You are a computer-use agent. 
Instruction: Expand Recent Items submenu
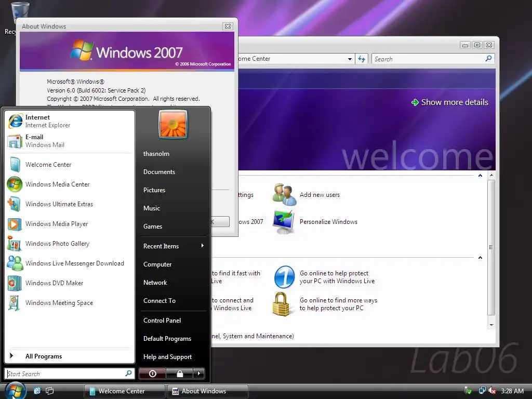(172, 246)
